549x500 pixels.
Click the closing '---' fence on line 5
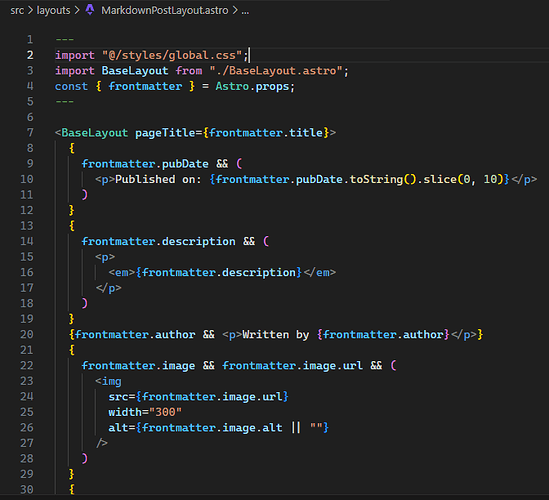click(64, 102)
